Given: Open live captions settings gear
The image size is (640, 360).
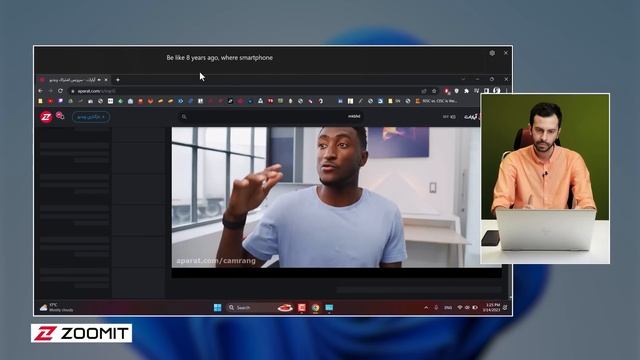Looking at the screenshot, I should click(x=492, y=53).
